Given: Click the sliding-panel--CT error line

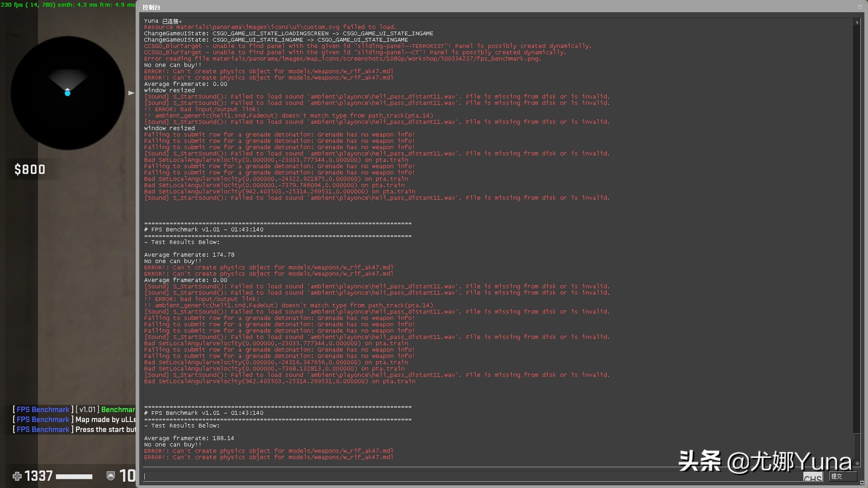Looking at the screenshot, I should coord(355,52).
